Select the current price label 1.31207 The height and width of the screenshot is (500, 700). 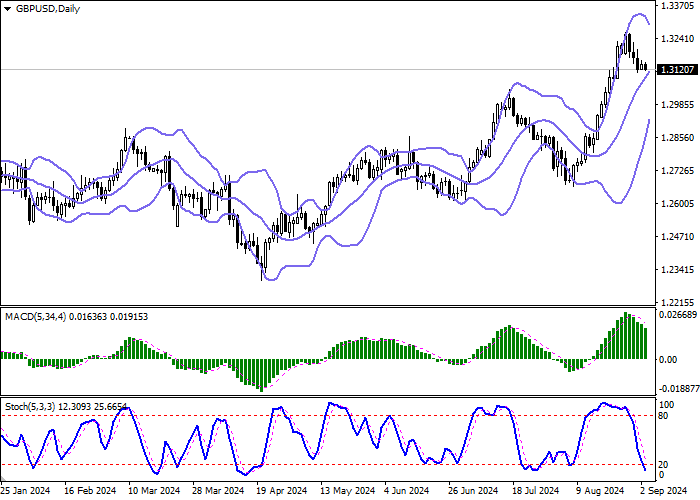677,70
